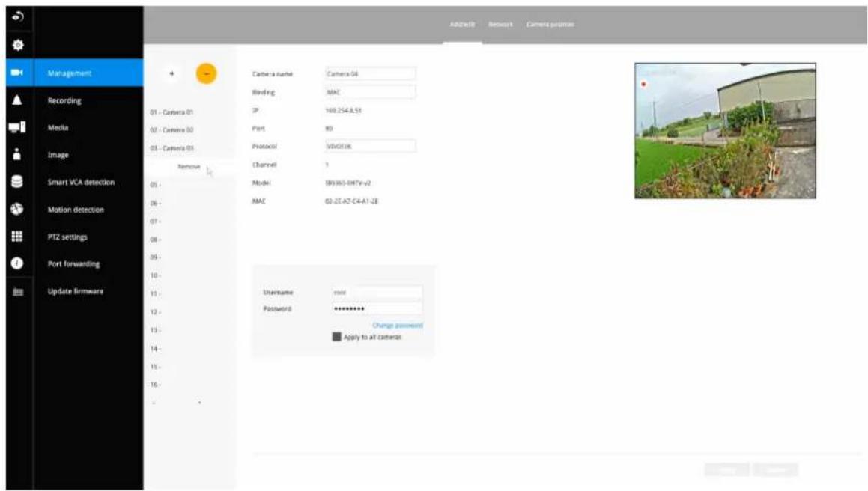Select the camera icon in sidebar
The width and height of the screenshot is (868, 491).
[x=17, y=73]
